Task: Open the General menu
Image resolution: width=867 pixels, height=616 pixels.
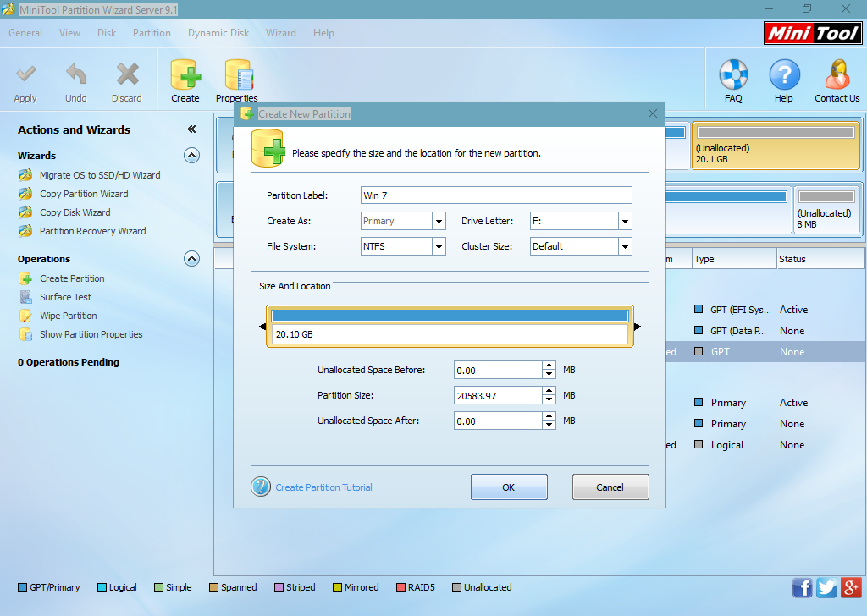Action: [25, 33]
